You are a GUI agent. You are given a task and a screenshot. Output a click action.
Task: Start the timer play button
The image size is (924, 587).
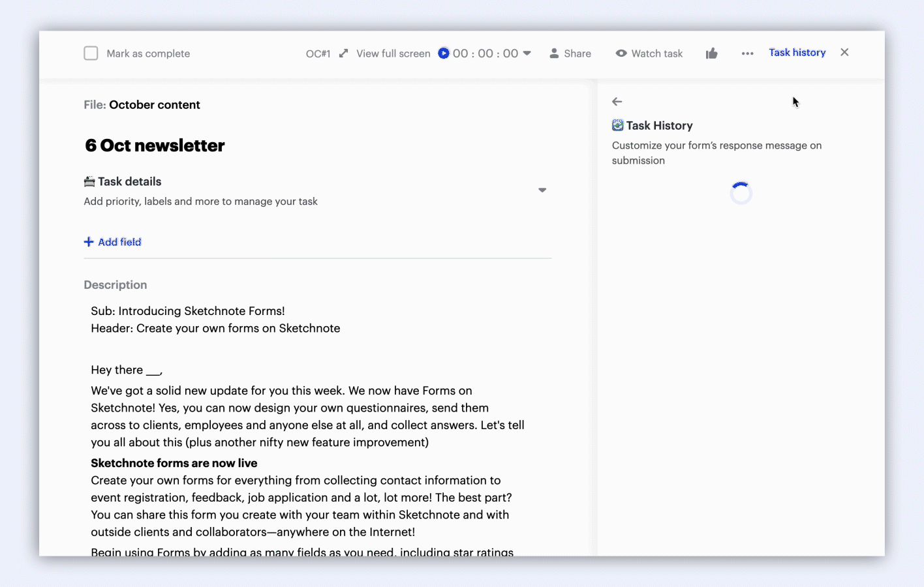click(444, 53)
